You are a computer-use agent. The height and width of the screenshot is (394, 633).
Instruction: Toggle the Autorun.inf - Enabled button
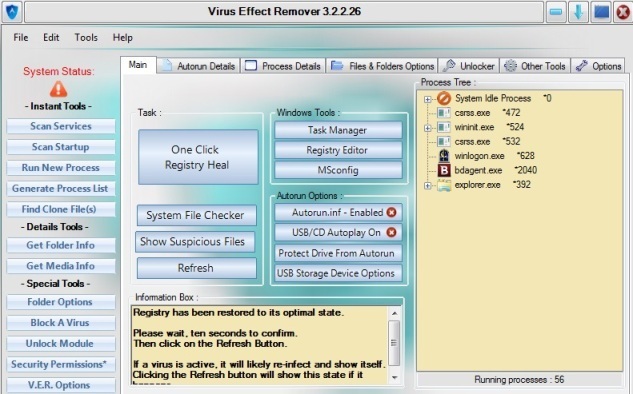pos(338,212)
